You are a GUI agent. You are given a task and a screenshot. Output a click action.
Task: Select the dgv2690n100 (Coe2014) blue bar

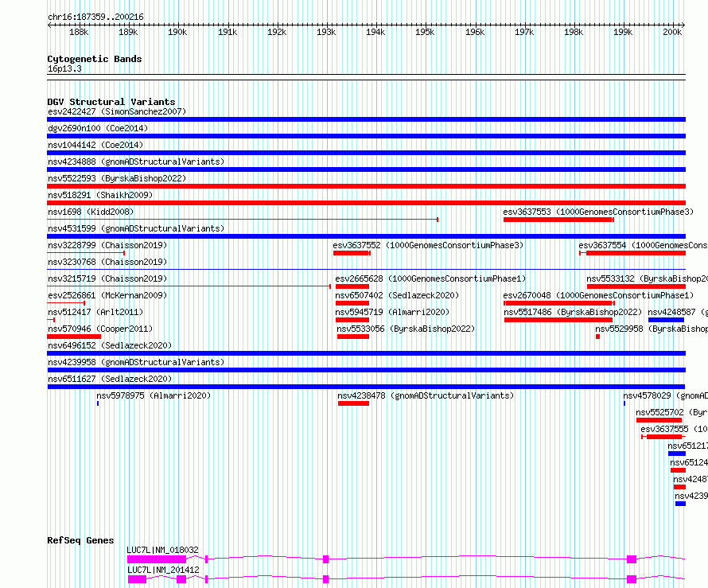366,136
